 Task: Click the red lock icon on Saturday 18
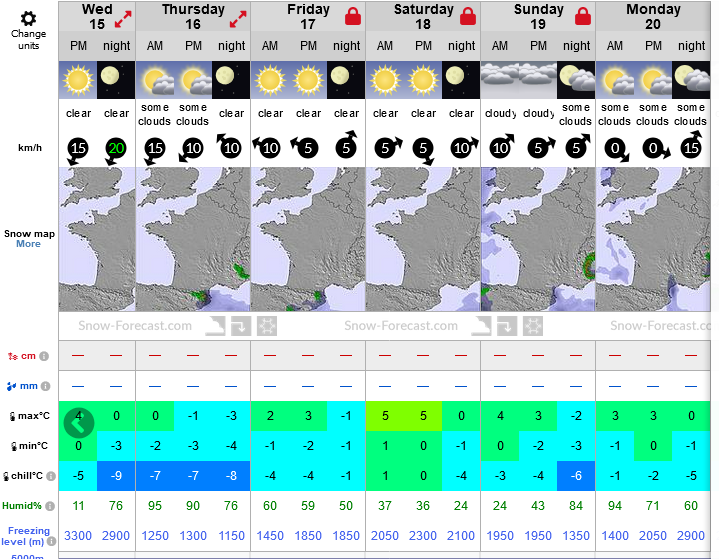pyautogui.click(x=468, y=16)
